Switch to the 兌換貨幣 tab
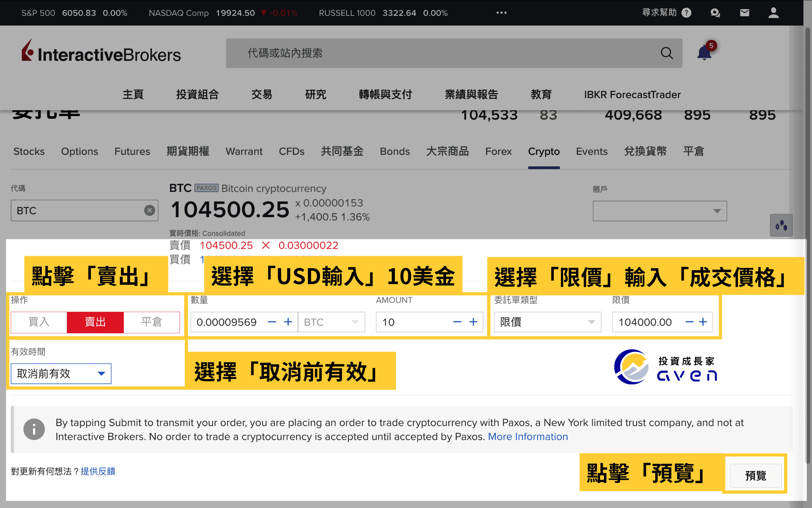This screenshot has height=508, width=812. pyautogui.click(x=646, y=151)
